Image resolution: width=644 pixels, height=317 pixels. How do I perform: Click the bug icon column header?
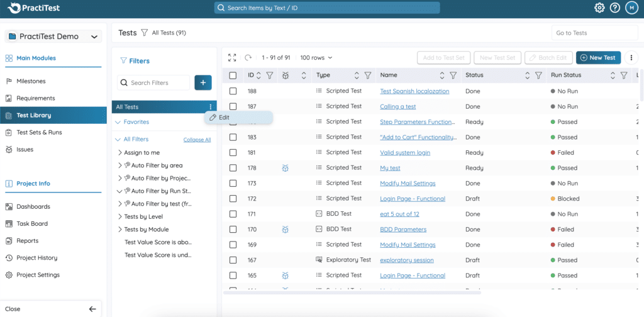click(x=286, y=75)
